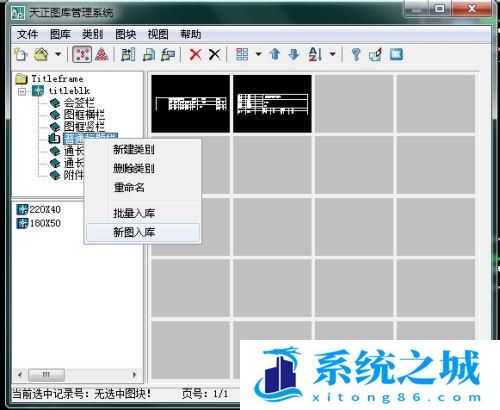This screenshot has width=500, height=410.
Task: Select the 图框横栏 category
Action: coord(84,115)
